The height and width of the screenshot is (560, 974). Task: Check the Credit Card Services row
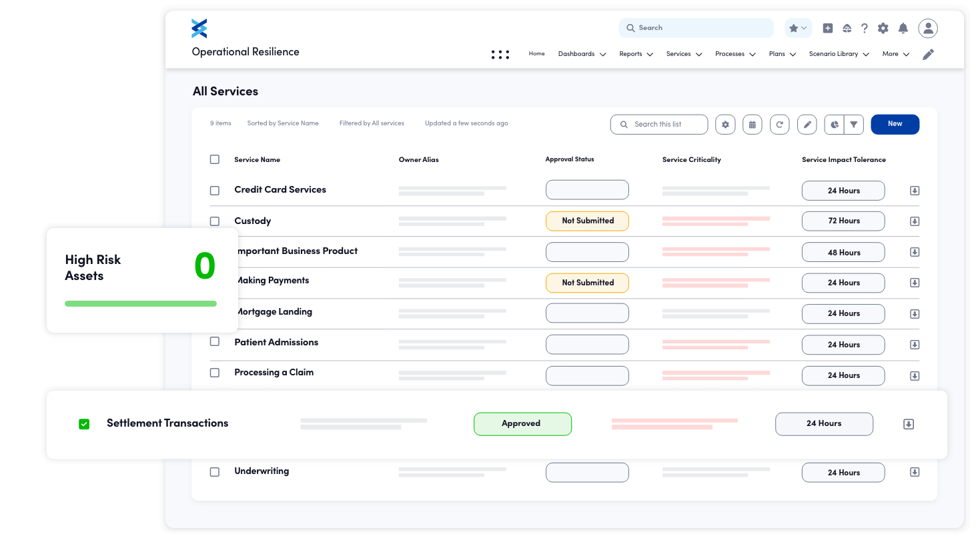215,191
